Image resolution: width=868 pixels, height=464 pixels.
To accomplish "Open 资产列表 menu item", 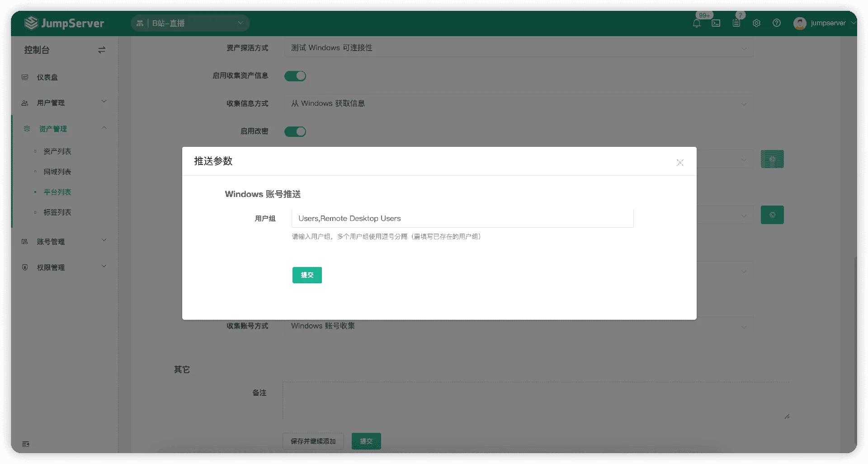I will click(x=57, y=151).
